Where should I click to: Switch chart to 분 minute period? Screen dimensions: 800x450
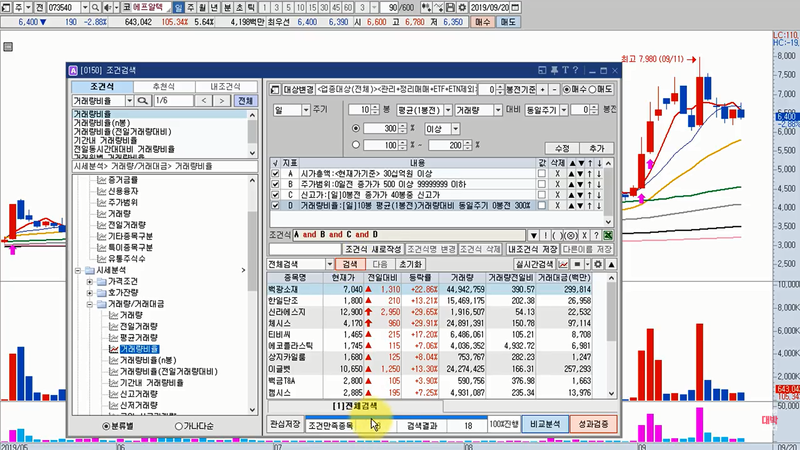pyautogui.click(x=228, y=8)
